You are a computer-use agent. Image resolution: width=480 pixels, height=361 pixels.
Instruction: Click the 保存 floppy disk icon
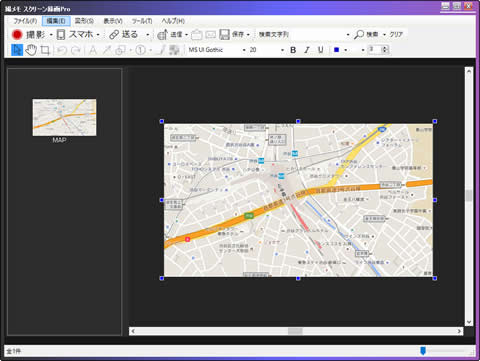[224, 34]
